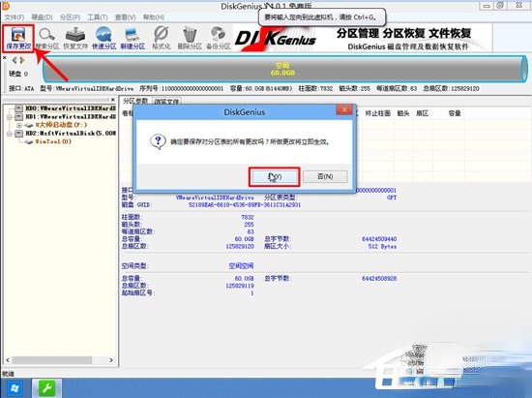Image resolution: width=532 pixels, height=398 pixels.
Task: Expand the U大师启动盘(F:) tree node
Action: click(19, 125)
